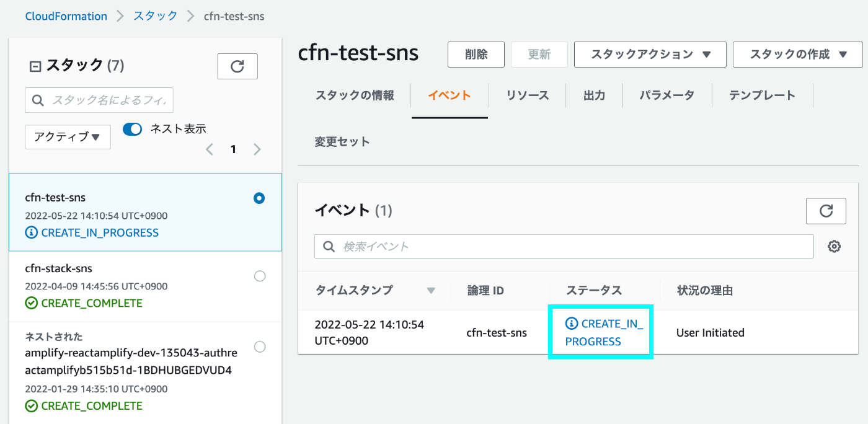Image resolution: width=868 pixels, height=424 pixels.
Task: Focus the 検索イベント search field
Action: [564, 247]
